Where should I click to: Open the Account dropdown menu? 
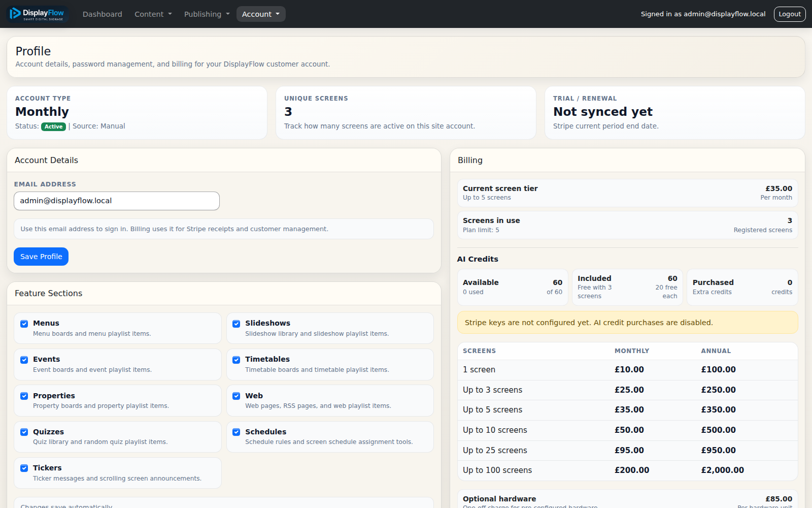(x=261, y=14)
